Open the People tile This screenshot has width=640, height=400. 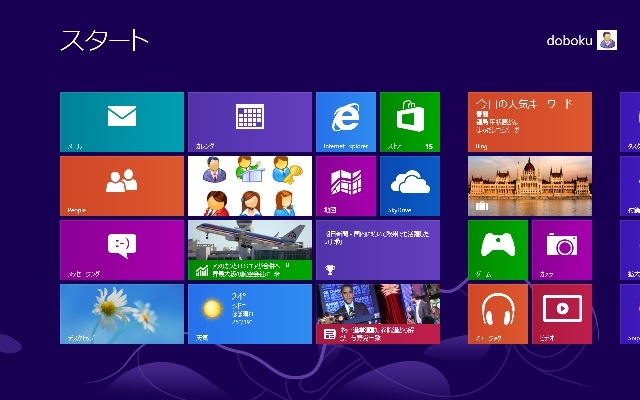pyautogui.click(x=122, y=186)
